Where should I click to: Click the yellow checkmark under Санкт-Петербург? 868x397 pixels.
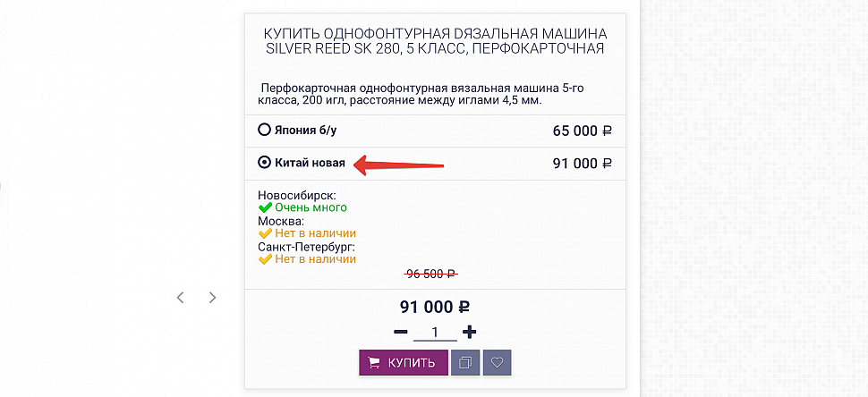pos(265,258)
